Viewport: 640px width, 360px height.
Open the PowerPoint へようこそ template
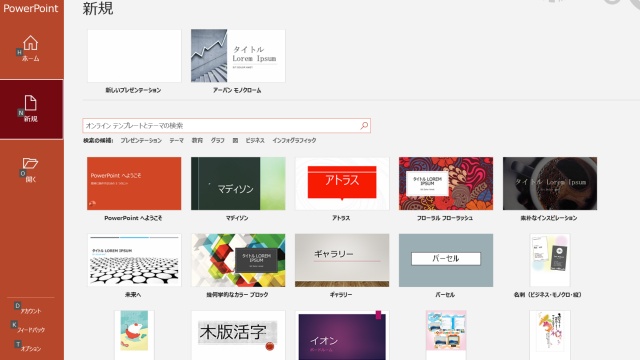pos(134,184)
